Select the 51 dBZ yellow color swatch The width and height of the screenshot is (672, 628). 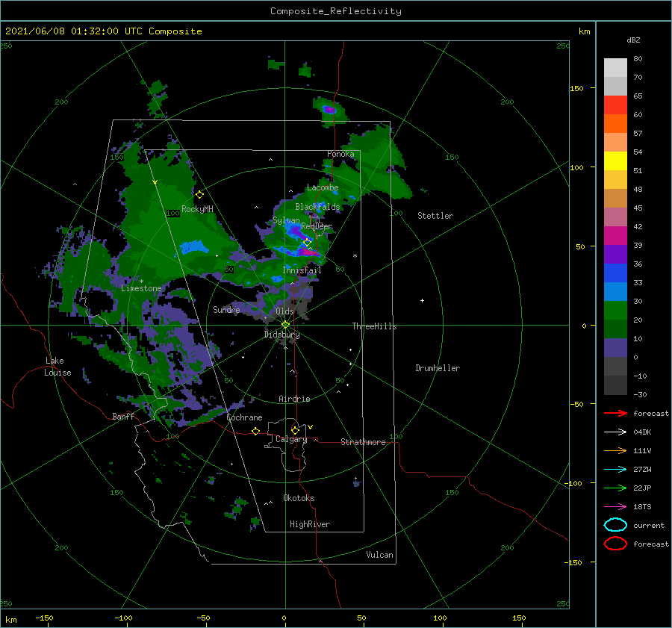tap(615, 161)
